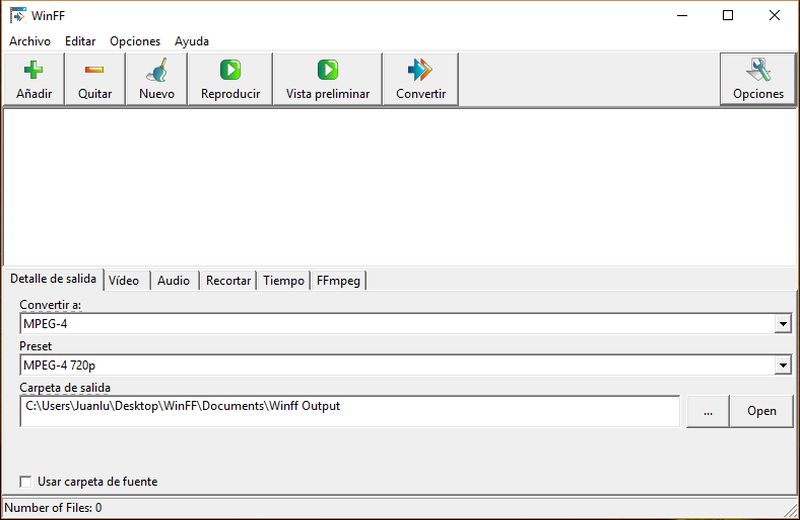Open Opciones toolbar button with tools icon

[758, 80]
